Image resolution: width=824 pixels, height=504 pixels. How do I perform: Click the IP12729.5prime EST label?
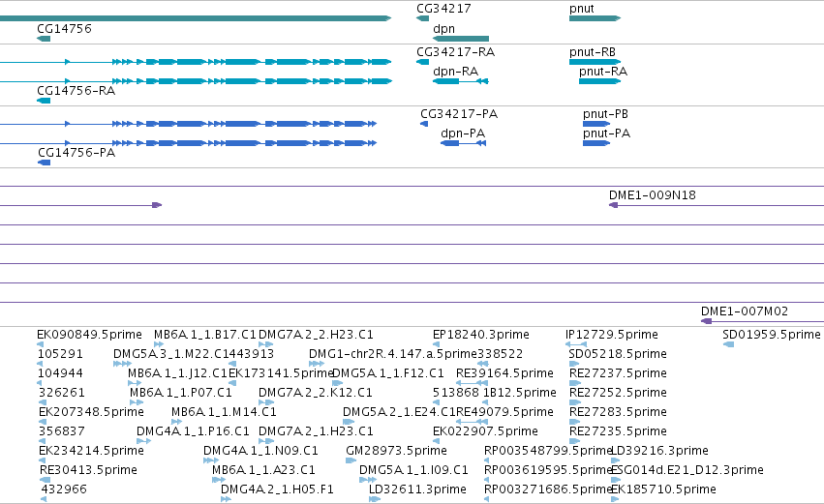pos(612,334)
